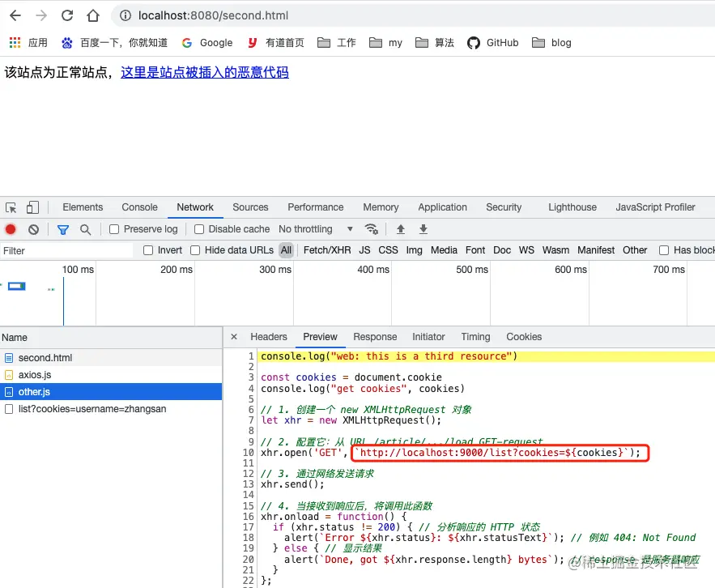Open the 工作 bookmark folder

click(x=337, y=42)
